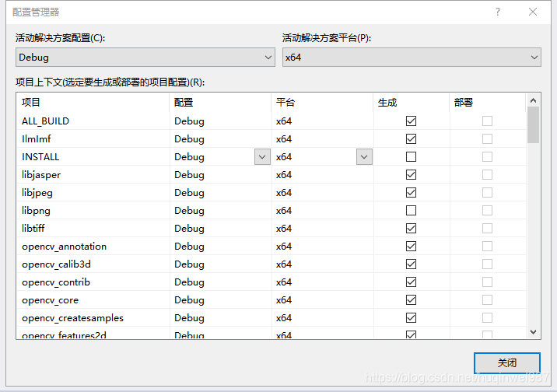Open the 活动解决方案平台 x64 dropdown
557x392 pixels.
pyautogui.click(x=412, y=58)
